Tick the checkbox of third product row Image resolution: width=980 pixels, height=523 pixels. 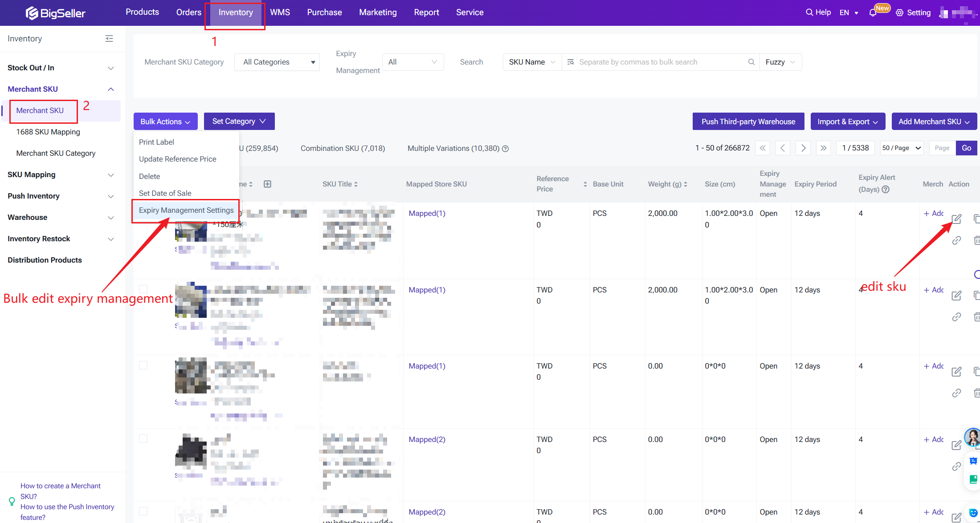[143, 365]
